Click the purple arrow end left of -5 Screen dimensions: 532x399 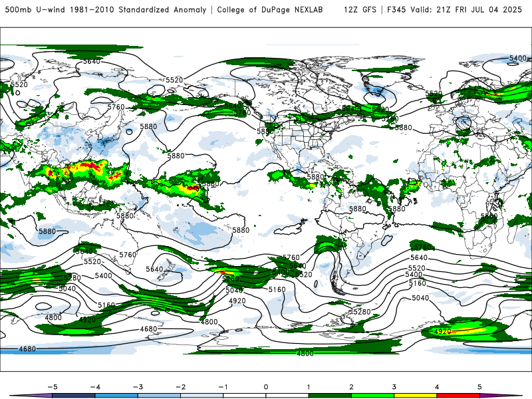31,396
